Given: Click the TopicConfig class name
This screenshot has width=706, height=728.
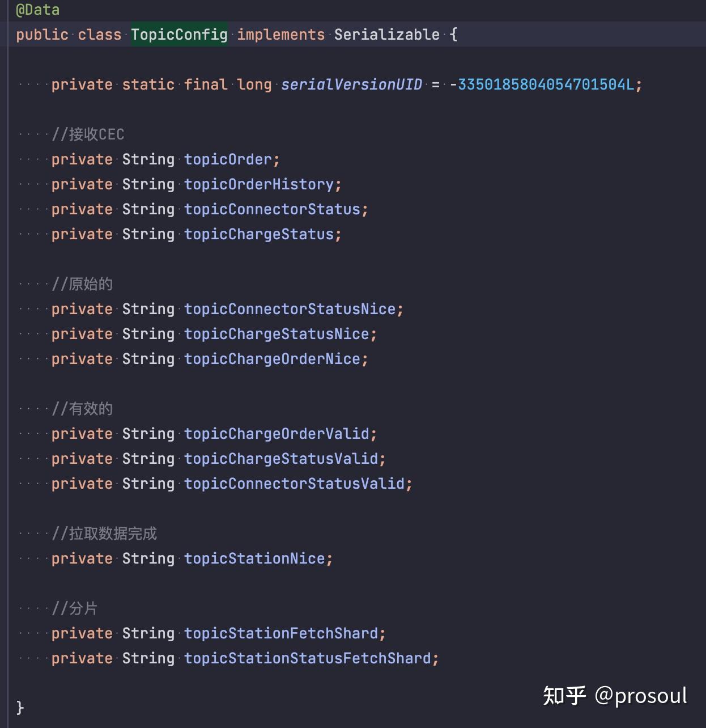Looking at the screenshot, I should [179, 35].
